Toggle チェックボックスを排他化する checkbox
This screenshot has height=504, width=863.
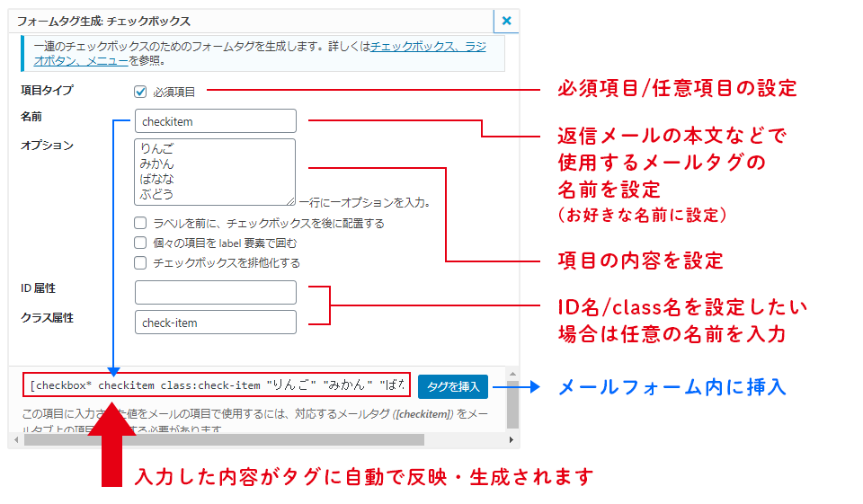(140, 262)
